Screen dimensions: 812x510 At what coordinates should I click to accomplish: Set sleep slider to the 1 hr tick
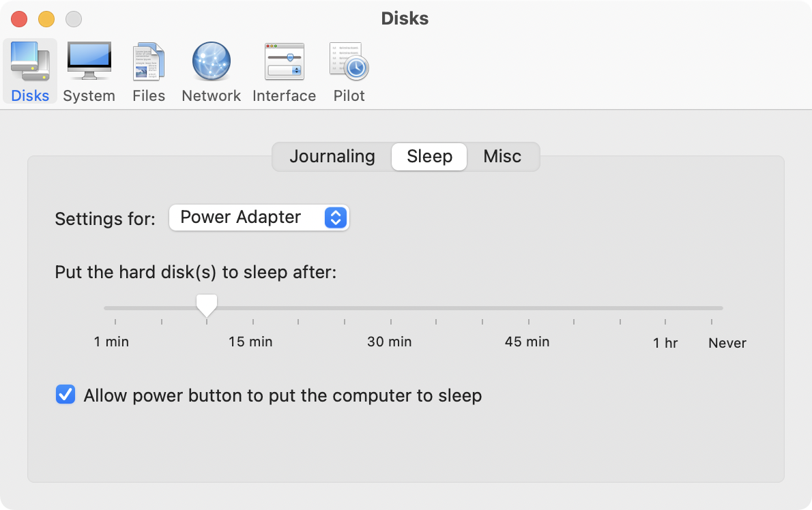click(665, 308)
